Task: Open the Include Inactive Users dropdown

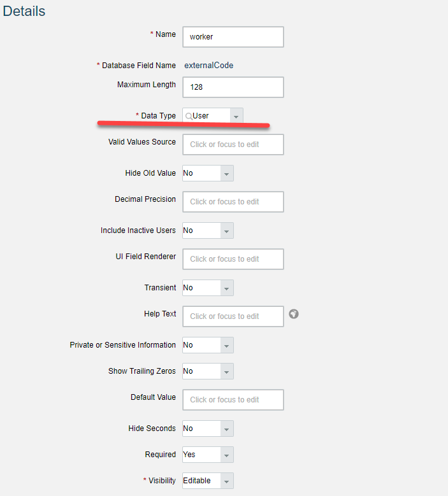Action: coord(227,230)
